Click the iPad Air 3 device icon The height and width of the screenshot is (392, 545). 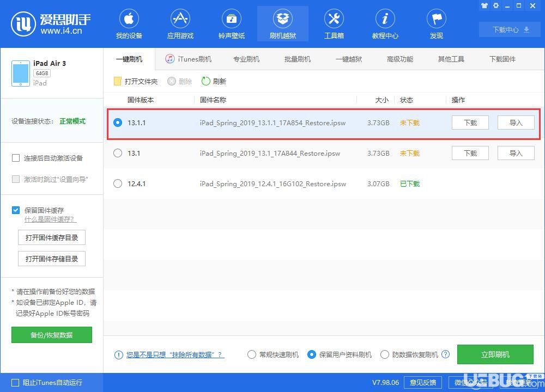point(21,73)
